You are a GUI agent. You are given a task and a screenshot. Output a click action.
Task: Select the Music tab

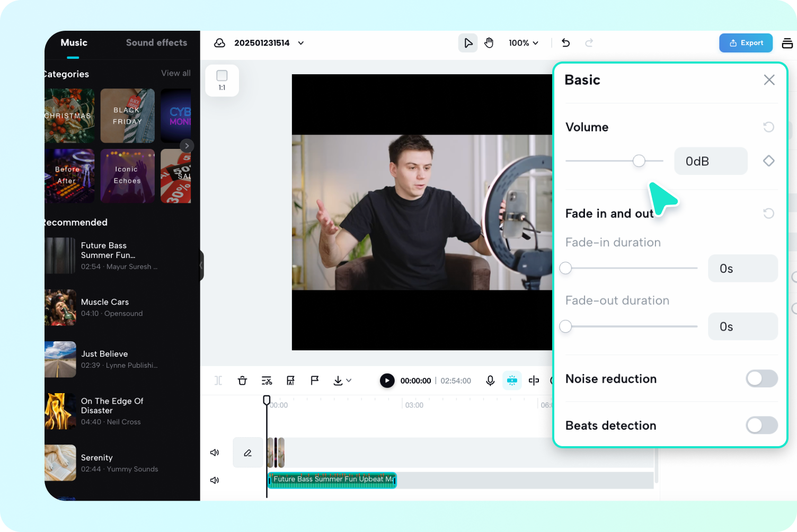[74, 43]
